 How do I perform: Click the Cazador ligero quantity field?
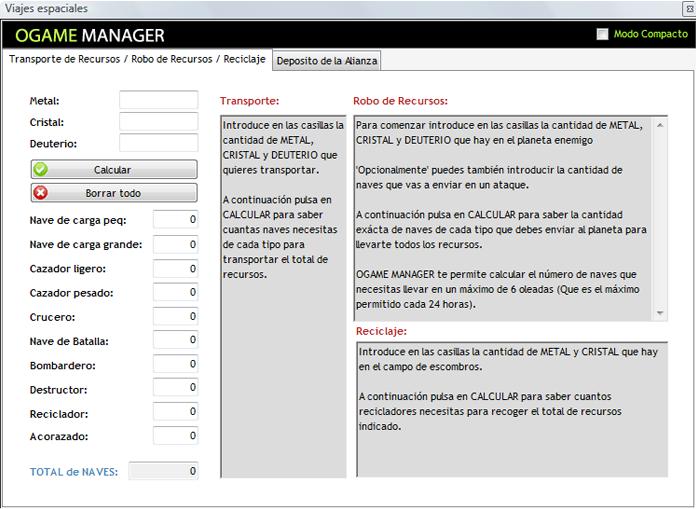[x=176, y=268]
